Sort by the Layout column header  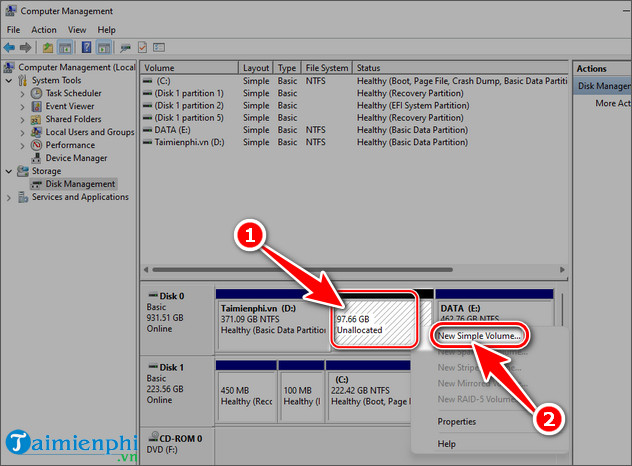tap(256, 68)
